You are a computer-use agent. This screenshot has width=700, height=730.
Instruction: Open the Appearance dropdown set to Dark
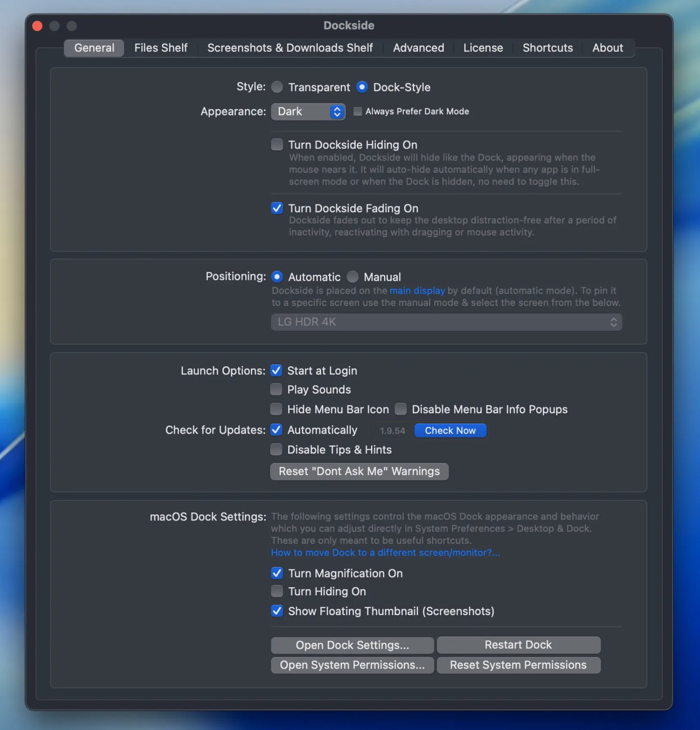click(308, 112)
